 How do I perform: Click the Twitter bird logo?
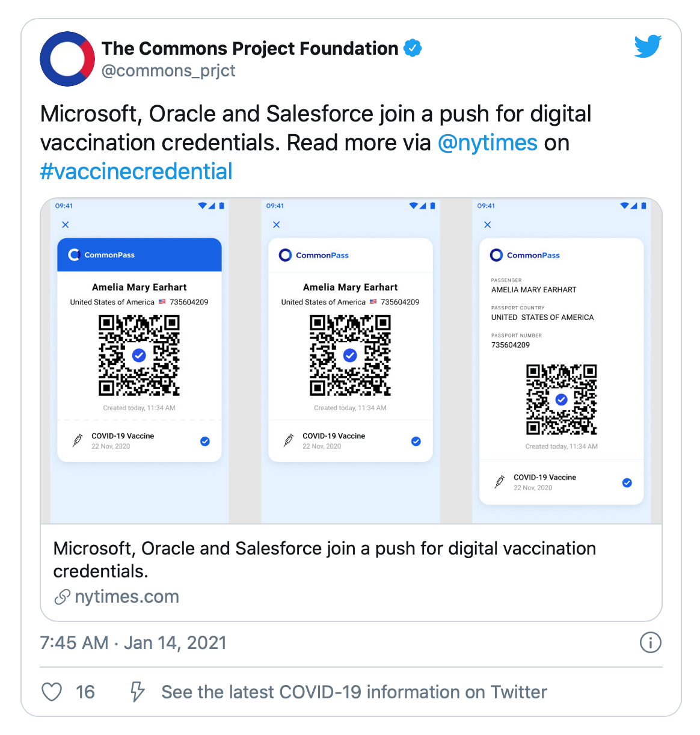click(648, 46)
